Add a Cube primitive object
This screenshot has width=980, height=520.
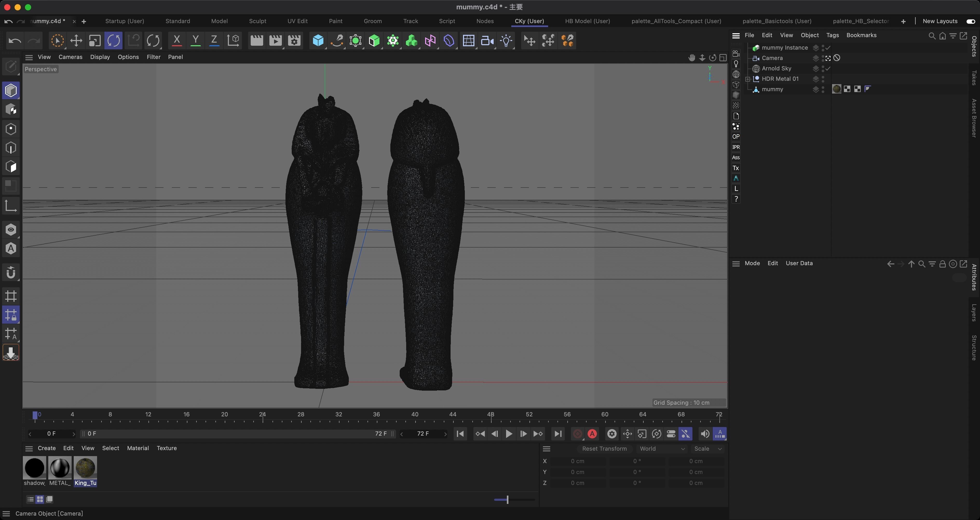(318, 40)
